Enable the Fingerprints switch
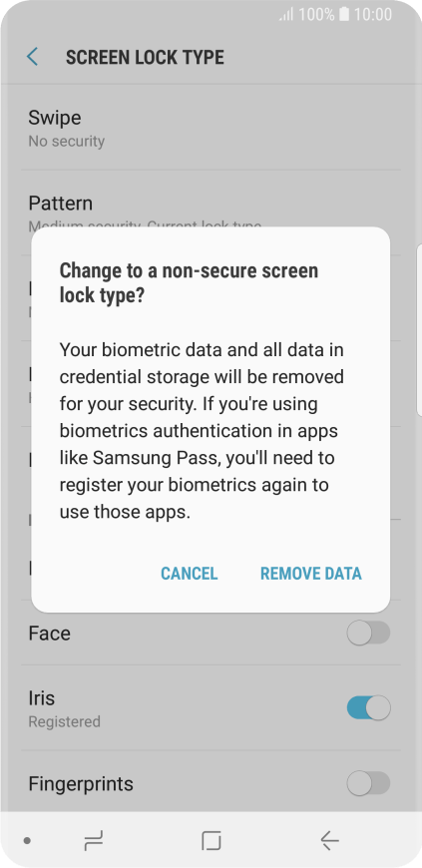Screen dimensions: 422x868 tap(368, 783)
